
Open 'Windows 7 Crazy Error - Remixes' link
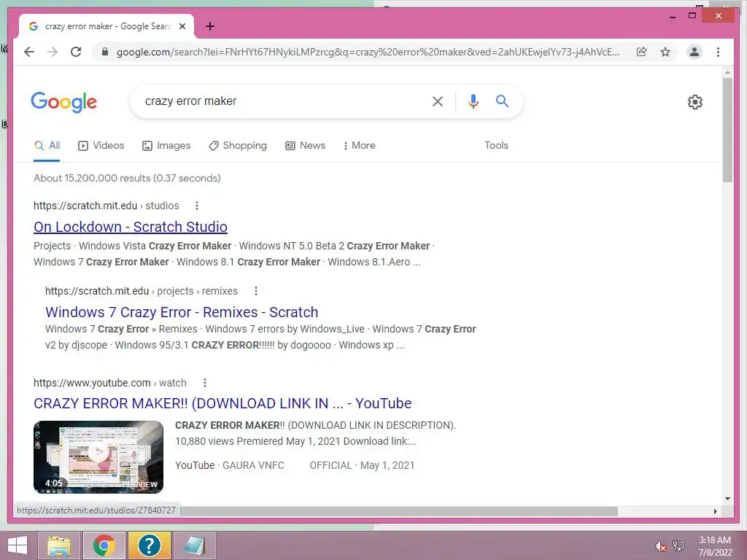[182, 312]
